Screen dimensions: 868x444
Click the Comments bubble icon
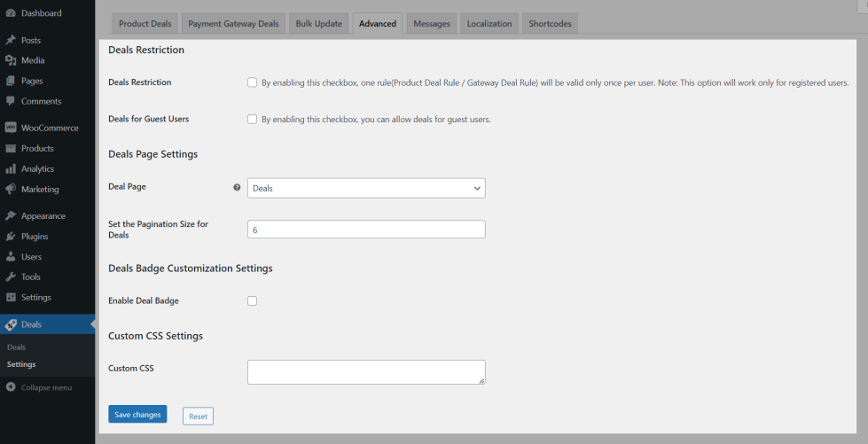tap(11, 101)
